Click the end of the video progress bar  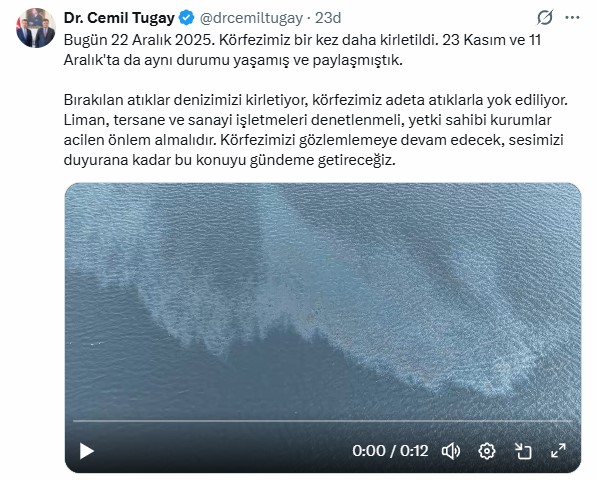coord(571,421)
